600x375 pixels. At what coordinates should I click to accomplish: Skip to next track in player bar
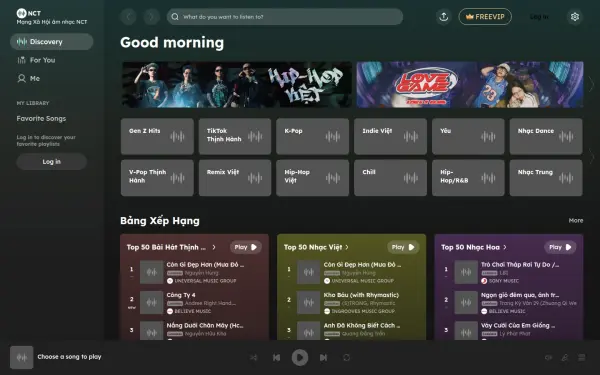[323, 357]
